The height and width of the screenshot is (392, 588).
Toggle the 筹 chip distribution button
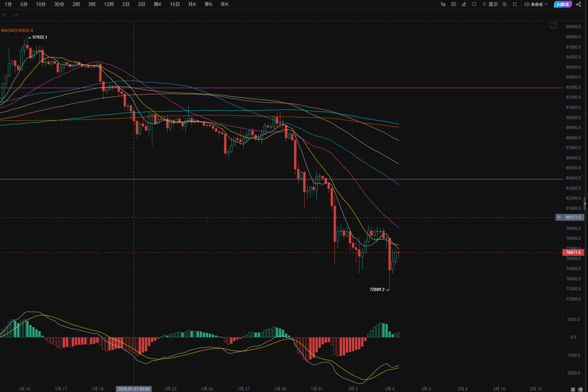coord(573,389)
